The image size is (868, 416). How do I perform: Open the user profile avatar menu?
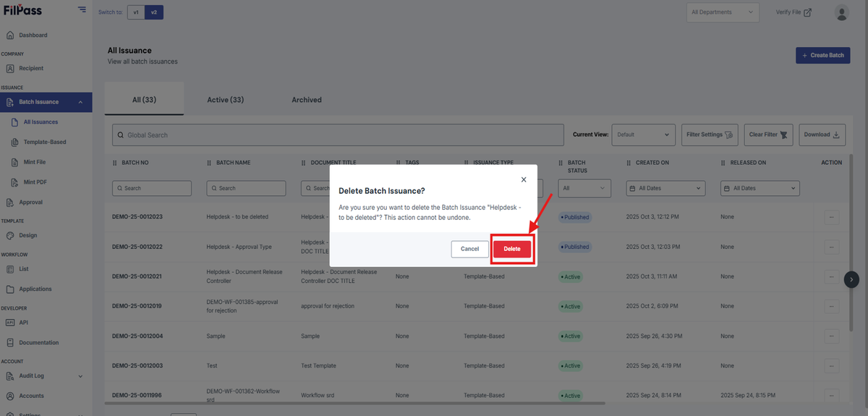pyautogui.click(x=841, y=12)
